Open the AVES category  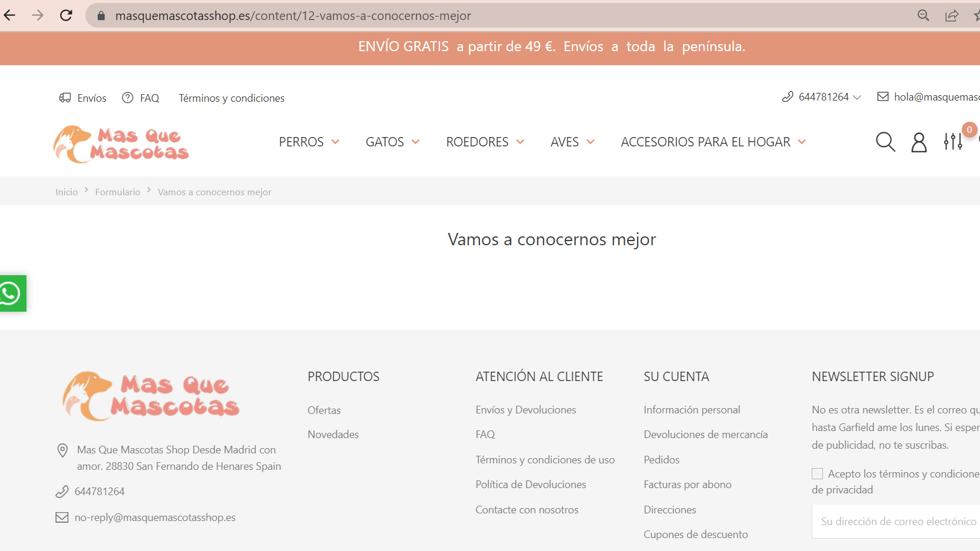[x=565, y=142]
